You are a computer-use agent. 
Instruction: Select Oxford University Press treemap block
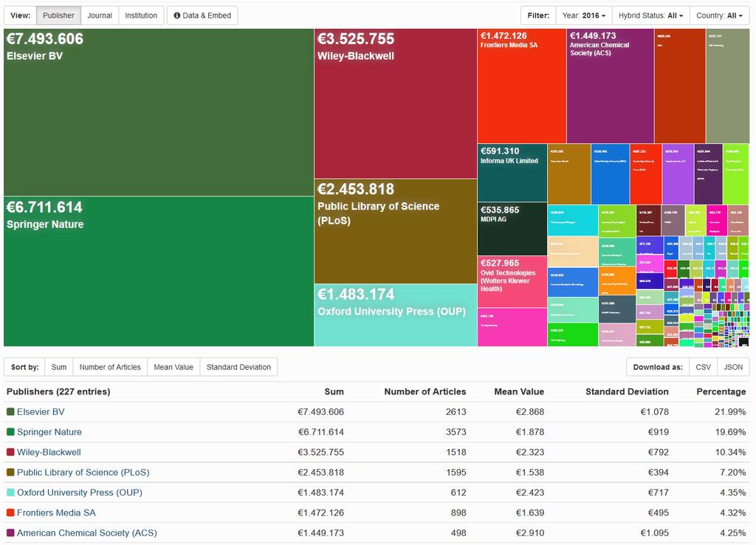[396, 315]
